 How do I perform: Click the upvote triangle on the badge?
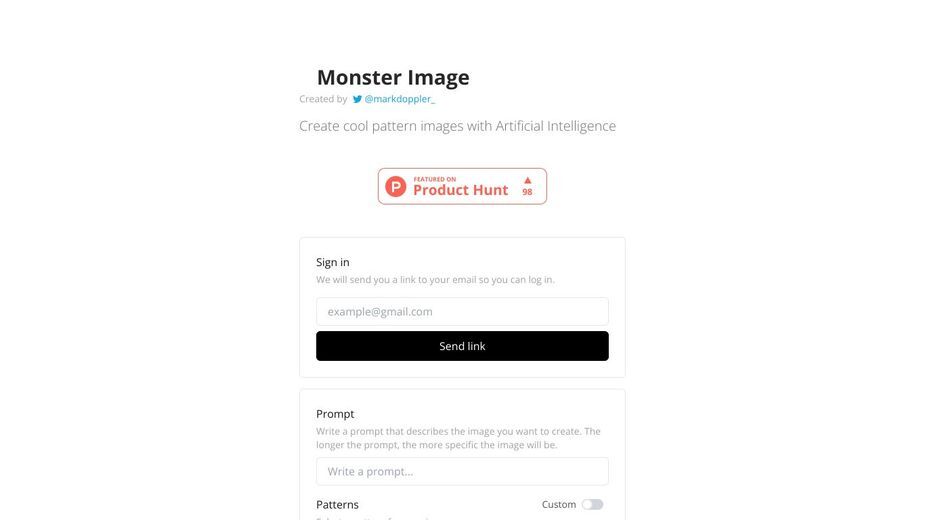tap(527, 181)
